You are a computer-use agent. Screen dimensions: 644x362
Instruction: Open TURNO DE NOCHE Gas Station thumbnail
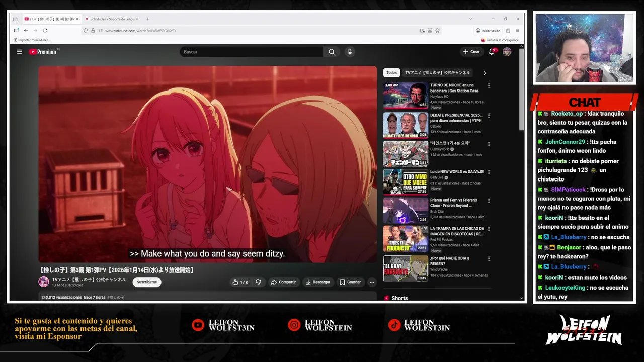pyautogui.click(x=406, y=96)
